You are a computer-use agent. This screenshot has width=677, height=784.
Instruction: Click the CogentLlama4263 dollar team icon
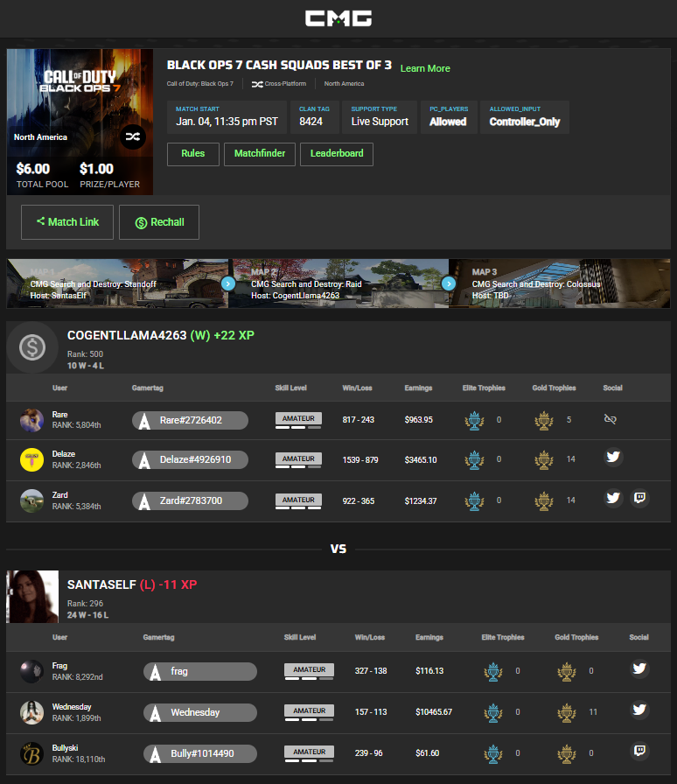coord(32,347)
